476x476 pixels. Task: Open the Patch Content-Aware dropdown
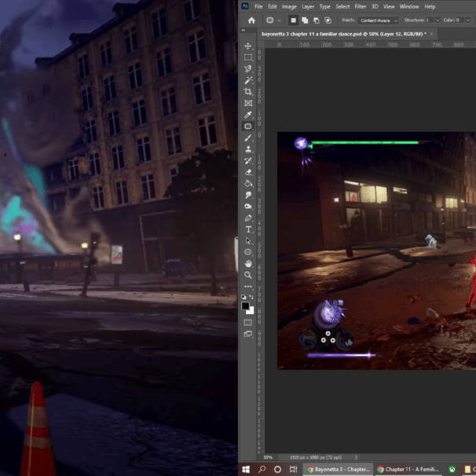click(378, 20)
